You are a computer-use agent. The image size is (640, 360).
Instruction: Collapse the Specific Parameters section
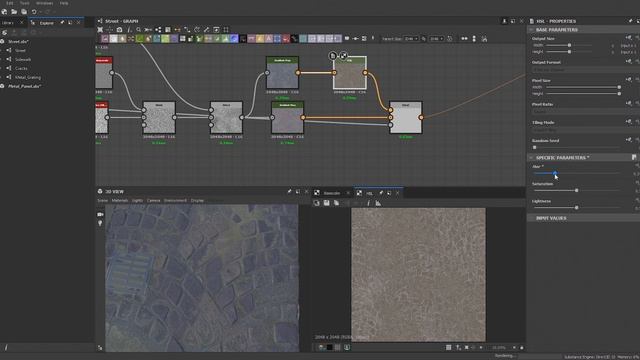(531, 158)
